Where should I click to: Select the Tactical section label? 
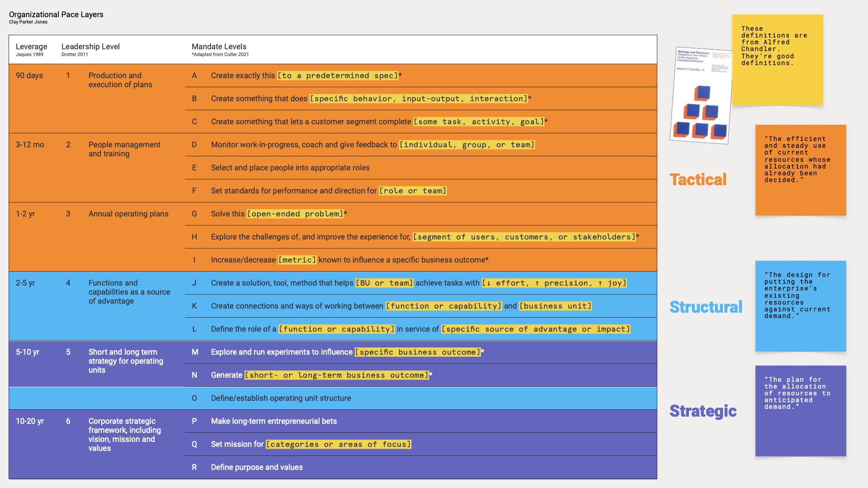(x=698, y=179)
